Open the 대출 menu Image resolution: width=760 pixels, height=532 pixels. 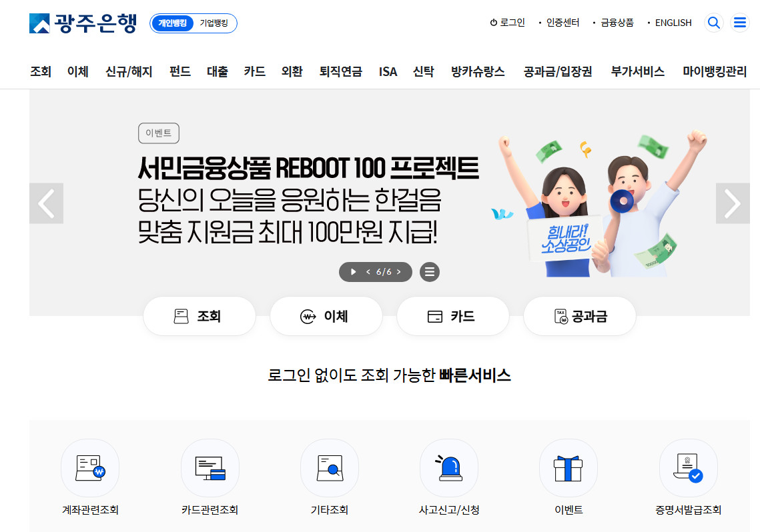217,71
